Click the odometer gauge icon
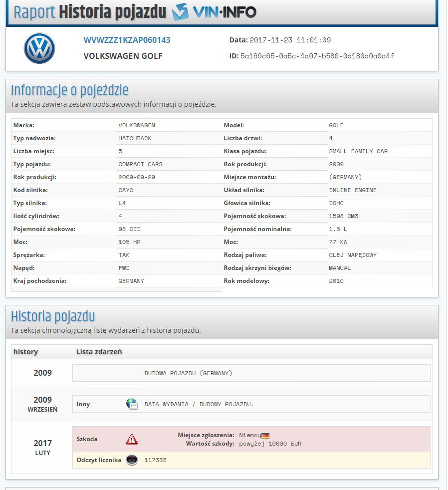 tap(132, 460)
